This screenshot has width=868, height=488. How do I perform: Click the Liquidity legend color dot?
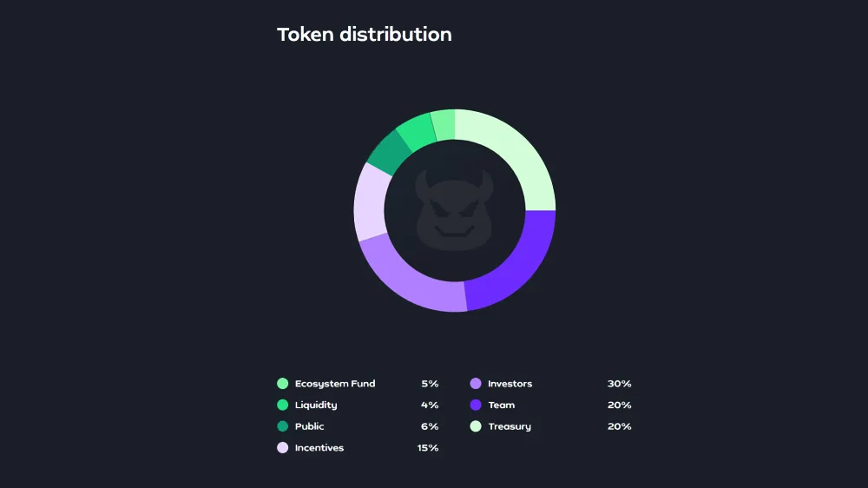pyautogui.click(x=282, y=406)
